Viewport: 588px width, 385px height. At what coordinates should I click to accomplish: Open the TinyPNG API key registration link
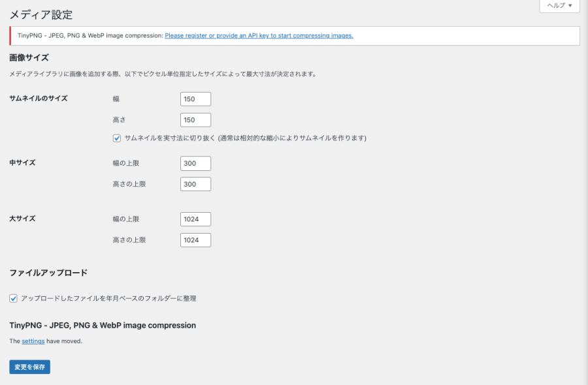(259, 35)
